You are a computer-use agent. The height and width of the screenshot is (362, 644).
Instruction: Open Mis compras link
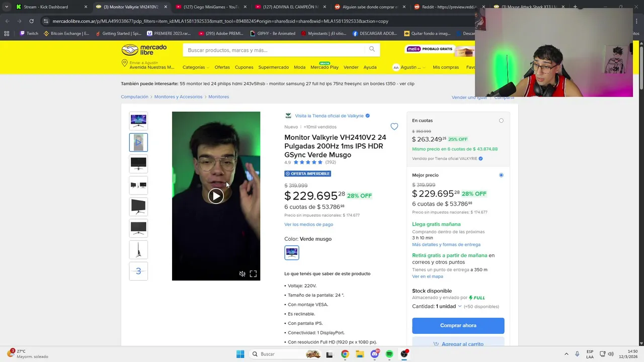(446, 67)
